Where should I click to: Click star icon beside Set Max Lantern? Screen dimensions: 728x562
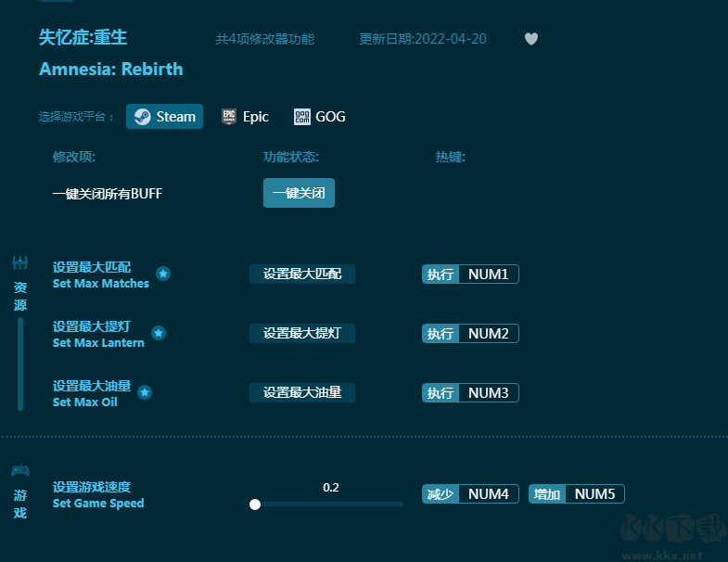point(159,333)
